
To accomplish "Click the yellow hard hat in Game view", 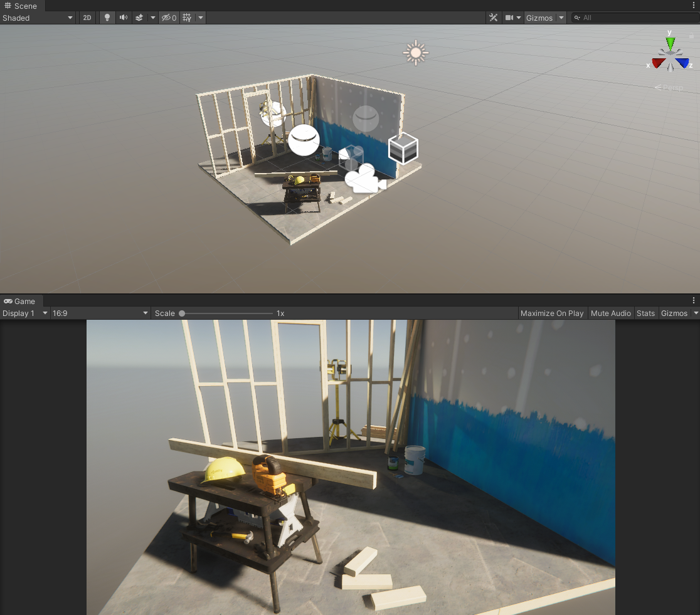I will point(223,470).
